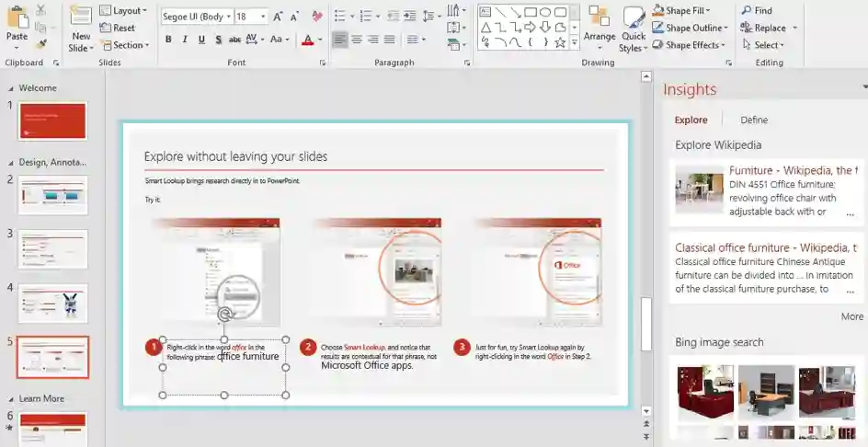Select the oval shape
The height and width of the screenshot is (447, 868).
coord(545,12)
